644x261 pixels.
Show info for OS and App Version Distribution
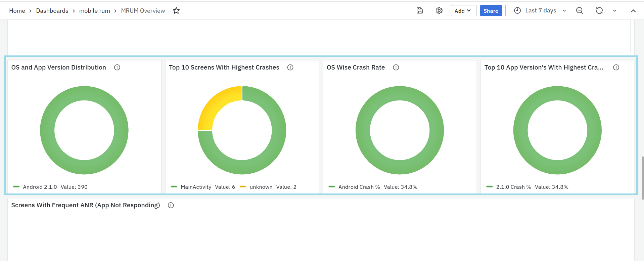tap(117, 68)
